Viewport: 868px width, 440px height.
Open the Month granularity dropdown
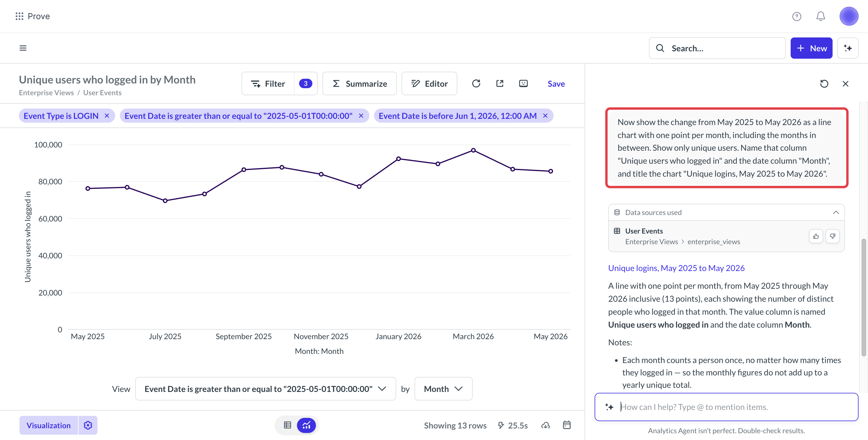(x=443, y=389)
